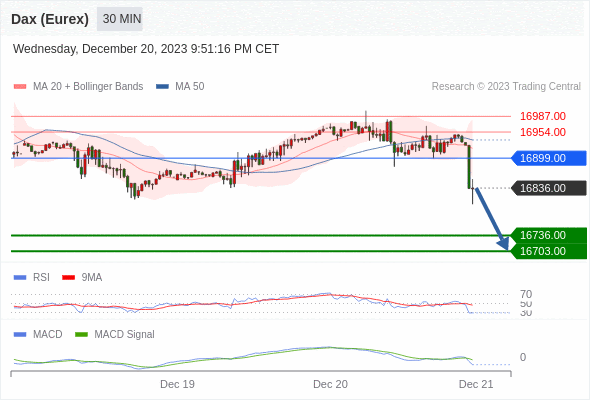Viewport: 590px width, 400px height.
Task: Click the 16736.00 green support tag
Action: pyautogui.click(x=549, y=236)
